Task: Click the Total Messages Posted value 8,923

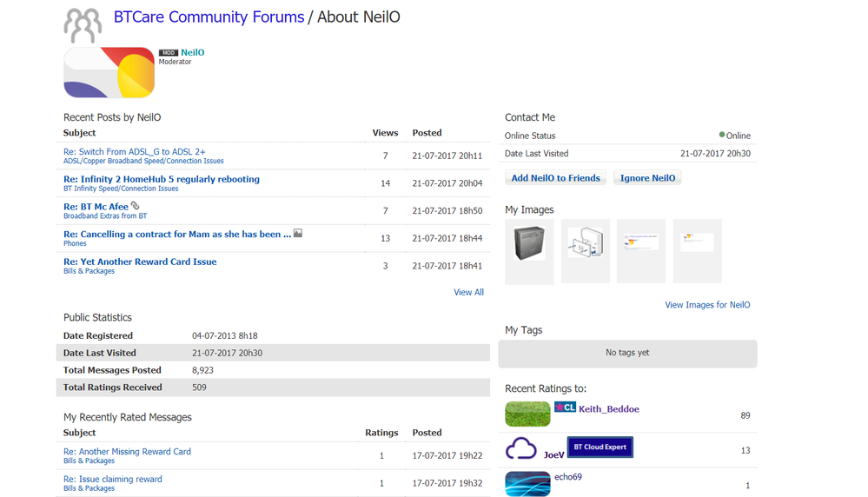Action: point(202,370)
